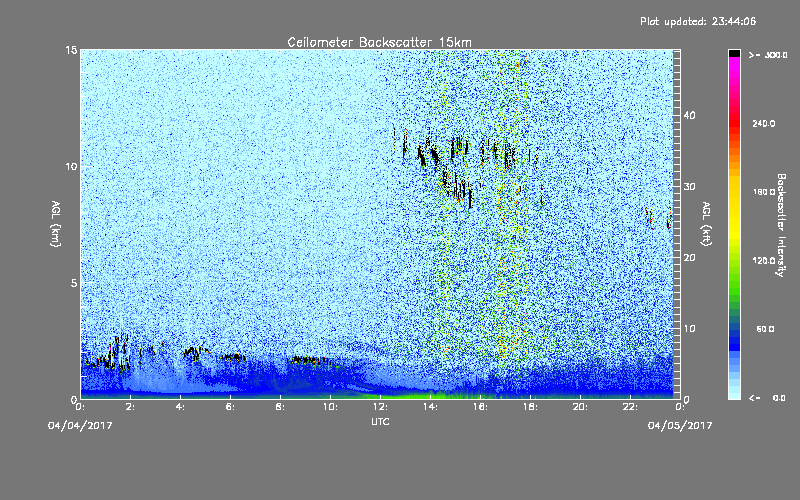
Task: Click the 'Plot updated: 23:44:06' timestamp
Action: pyautogui.click(x=698, y=21)
